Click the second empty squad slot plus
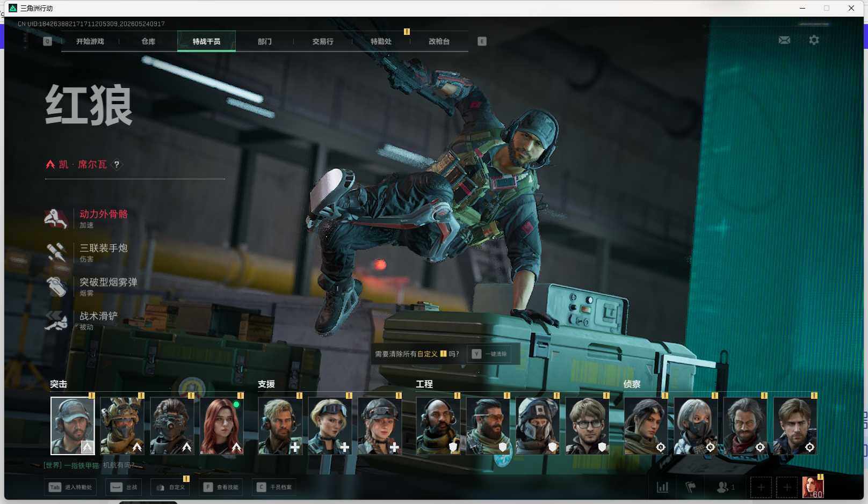Viewport: 868px width, 504px height. click(787, 487)
